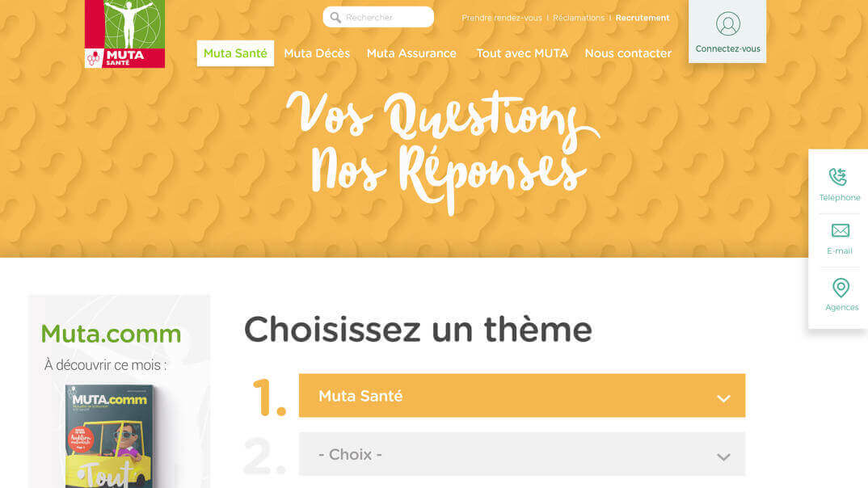Image resolution: width=868 pixels, height=488 pixels.
Task: Open the Agences location pin icon
Action: [841, 288]
